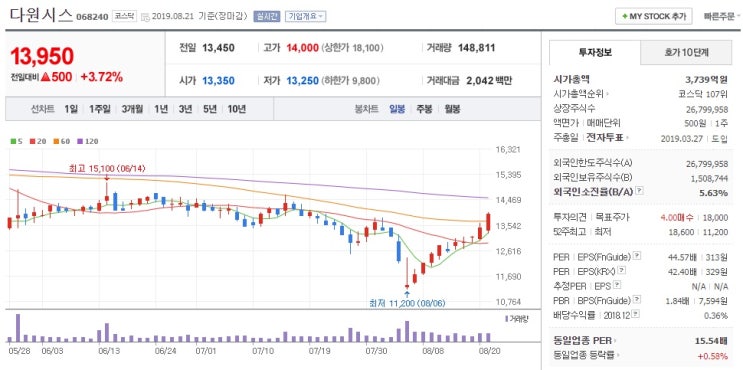Viewport: 743px width, 370px height.
Task: Click the 상장주식수 value 26,799,958
Action: pyautogui.click(x=707, y=109)
